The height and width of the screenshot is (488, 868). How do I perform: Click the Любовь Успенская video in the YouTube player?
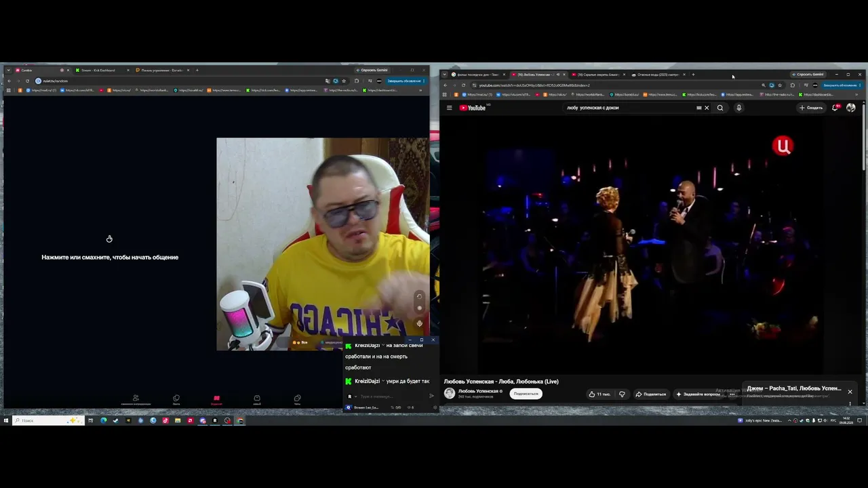click(x=651, y=244)
